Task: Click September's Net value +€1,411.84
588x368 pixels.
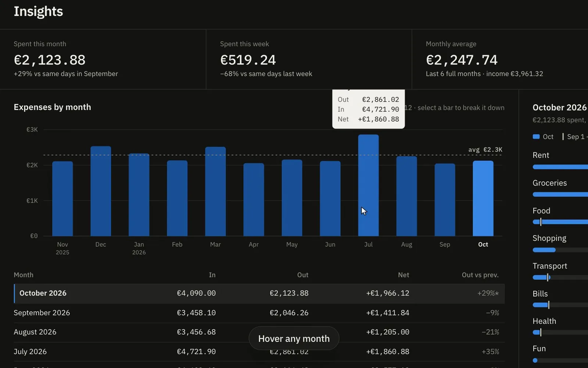Action: tap(388, 313)
